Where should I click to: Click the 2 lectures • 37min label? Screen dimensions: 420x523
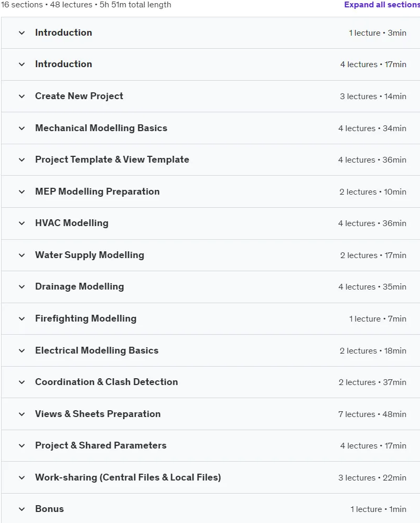pos(372,382)
